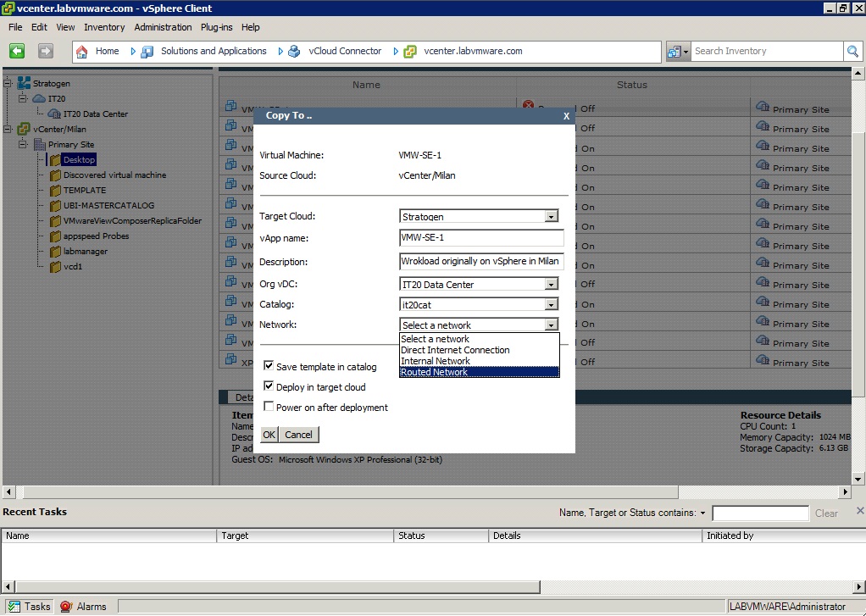Choose Routed Network from the list
The image size is (866, 616).
click(480, 372)
